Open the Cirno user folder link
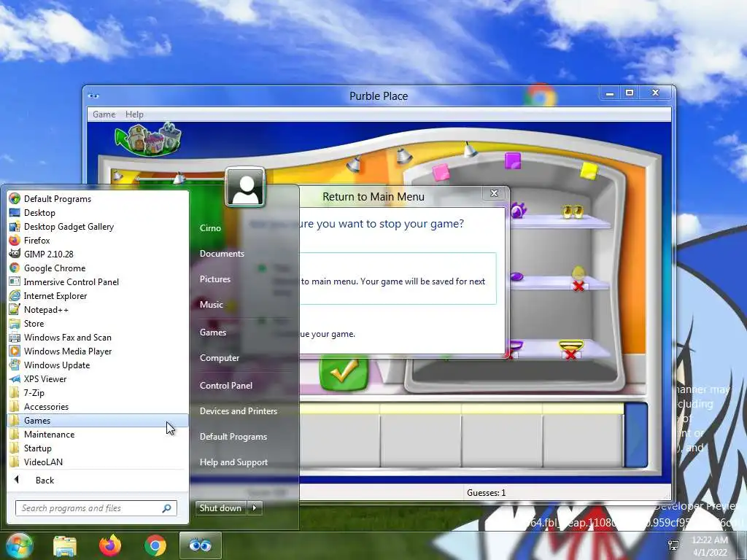Image resolution: width=747 pixels, height=560 pixels. coord(210,228)
